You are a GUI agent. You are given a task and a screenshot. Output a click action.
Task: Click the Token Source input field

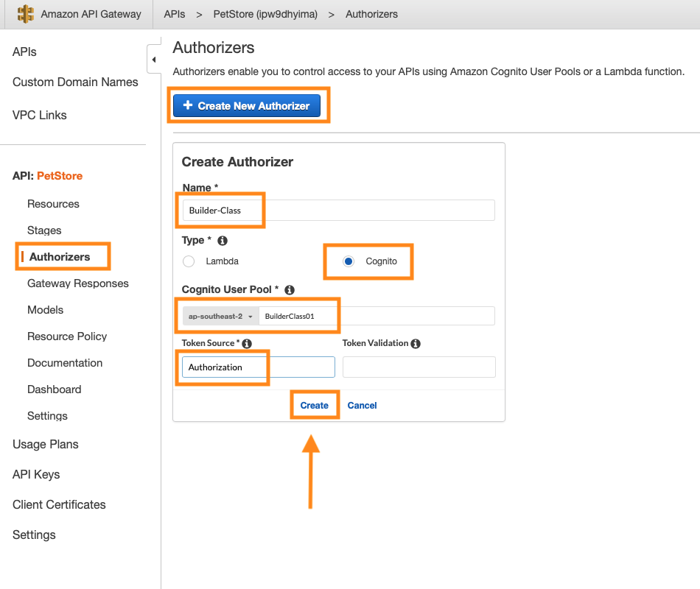(x=259, y=367)
